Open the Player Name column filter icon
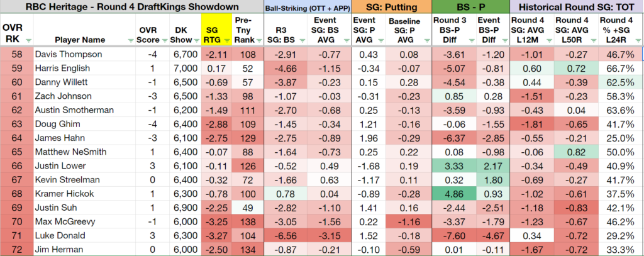This screenshot has width=644, height=256. pyautogui.click(x=131, y=40)
